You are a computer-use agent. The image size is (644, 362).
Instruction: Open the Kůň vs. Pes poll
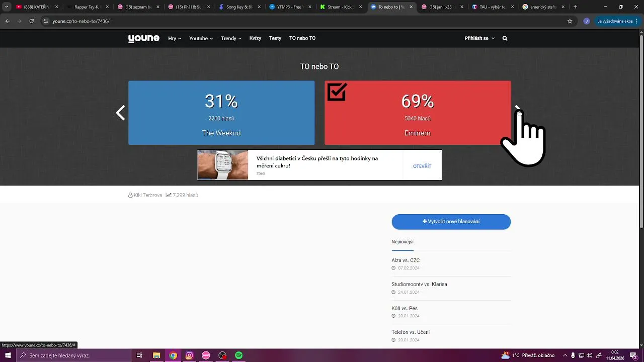[405, 308]
